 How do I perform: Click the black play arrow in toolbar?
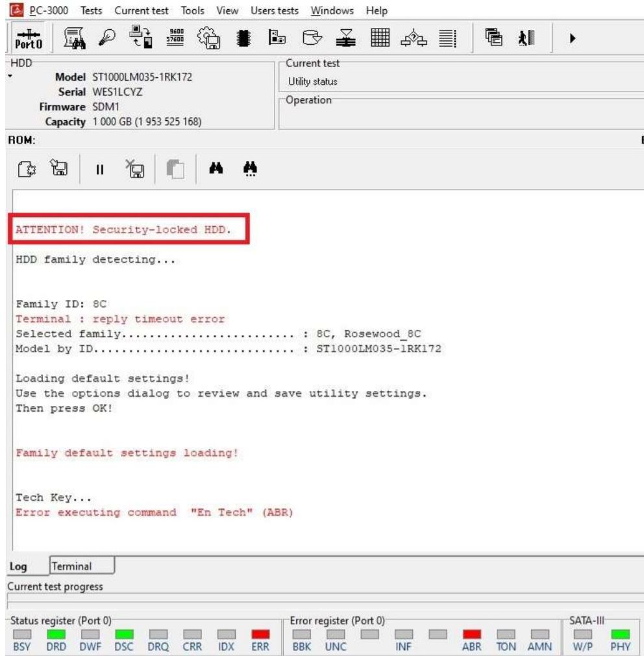tap(573, 38)
